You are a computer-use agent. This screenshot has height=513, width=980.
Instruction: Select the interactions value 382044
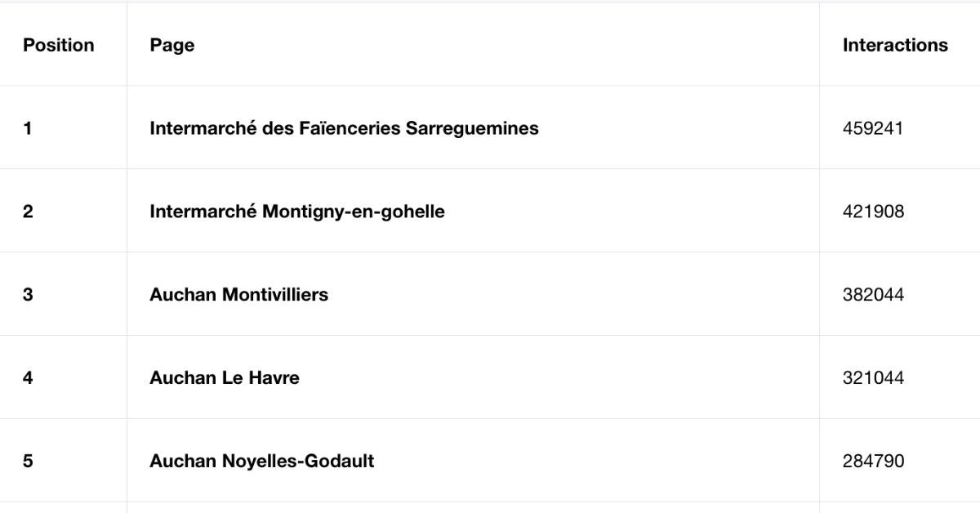pyautogui.click(x=874, y=295)
